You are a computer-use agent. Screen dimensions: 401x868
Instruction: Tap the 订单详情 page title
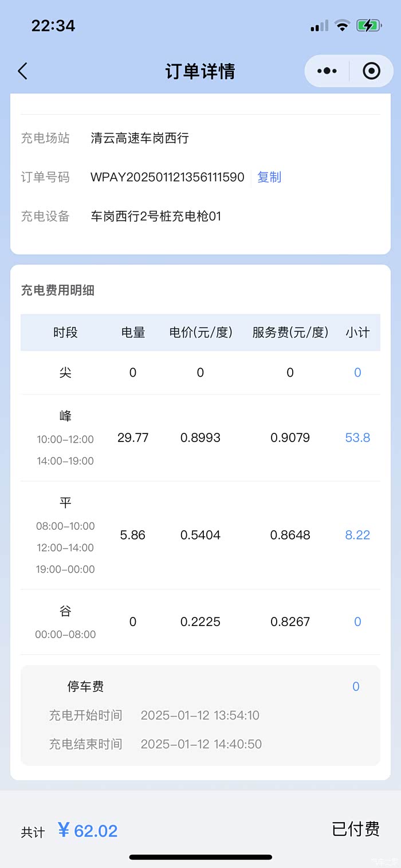tap(200, 71)
